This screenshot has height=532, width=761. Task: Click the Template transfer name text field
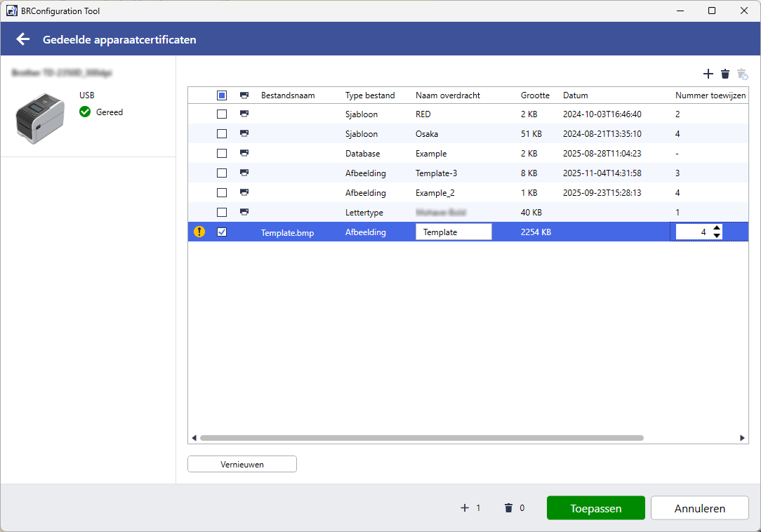point(454,232)
